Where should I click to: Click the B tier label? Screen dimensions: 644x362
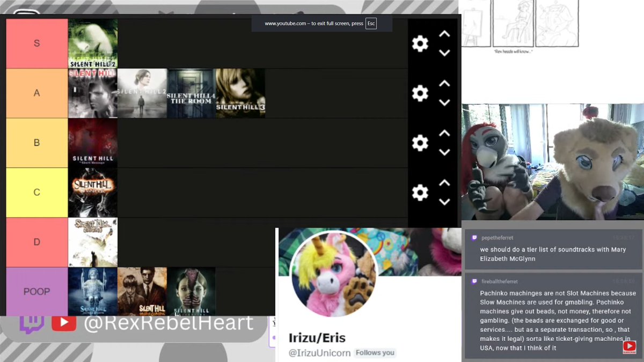pos(37,143)
